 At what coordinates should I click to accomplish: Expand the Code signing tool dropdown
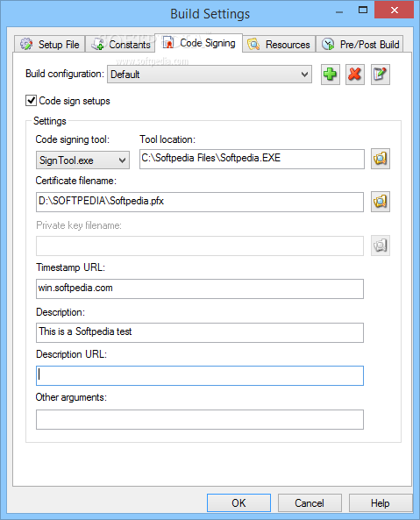click(x=82, y=160)
